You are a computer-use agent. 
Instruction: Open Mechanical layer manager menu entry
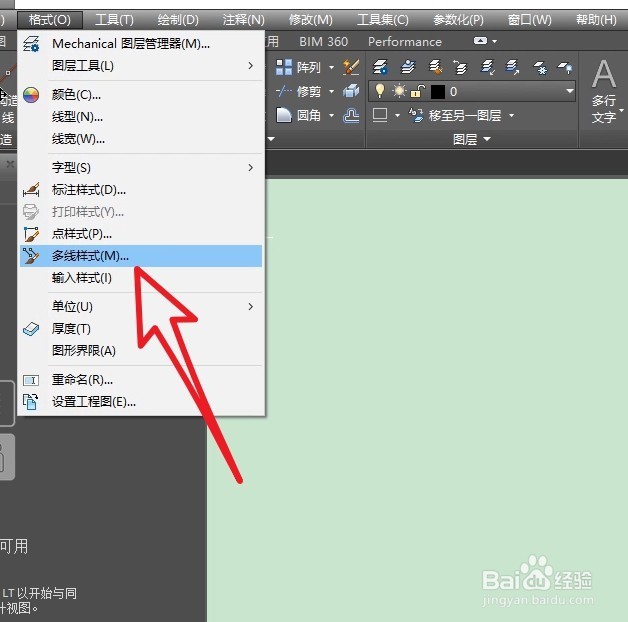pos(141,43)
